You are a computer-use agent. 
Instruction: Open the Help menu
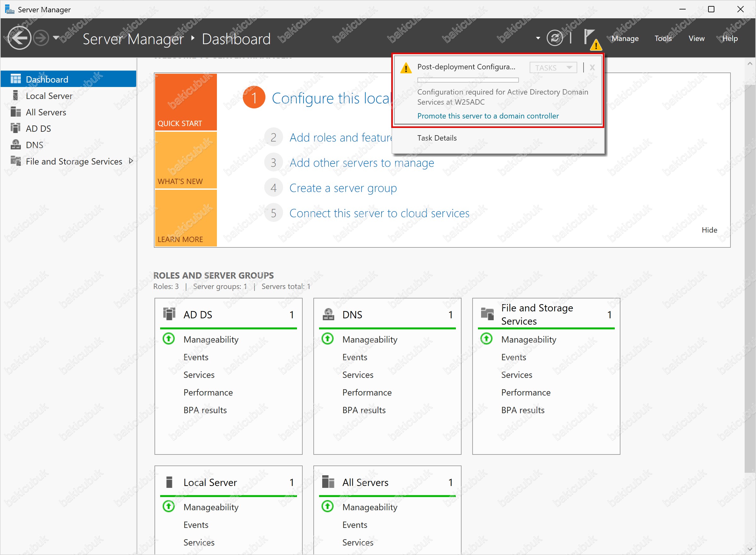[730, 38]
